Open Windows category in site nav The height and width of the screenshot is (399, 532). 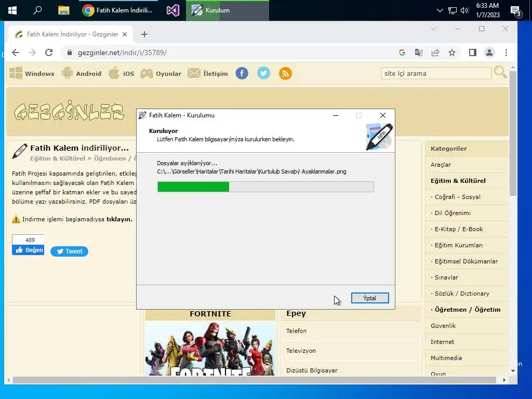(32, 73)
